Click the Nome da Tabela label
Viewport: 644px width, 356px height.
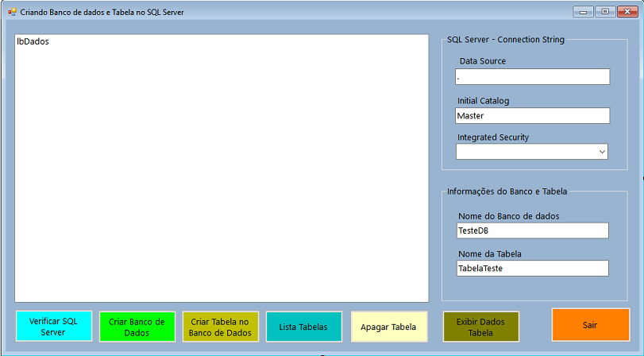490,254
